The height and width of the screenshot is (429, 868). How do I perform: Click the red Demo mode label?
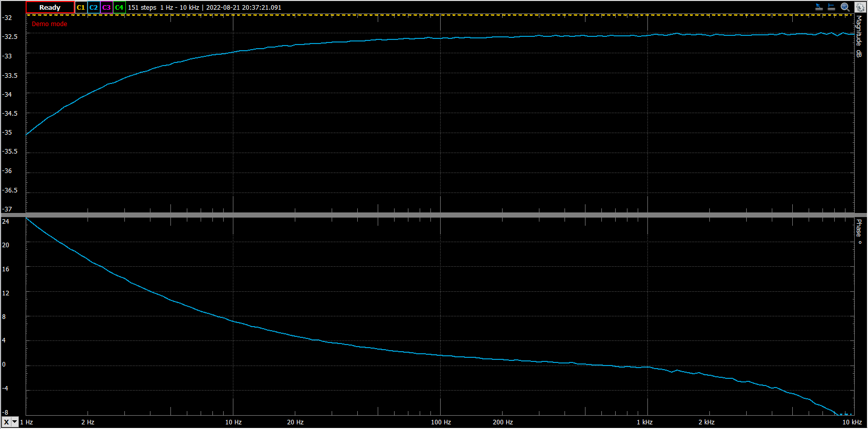(x=50, y=24)
